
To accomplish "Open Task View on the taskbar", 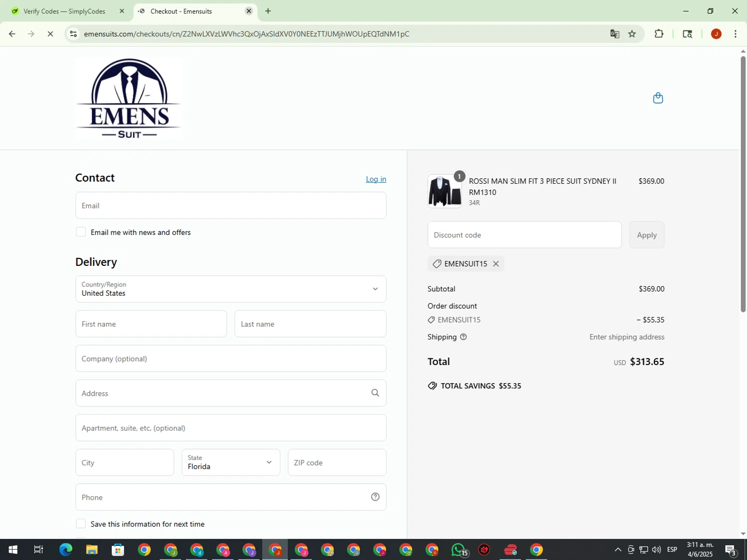I will 38,550.
